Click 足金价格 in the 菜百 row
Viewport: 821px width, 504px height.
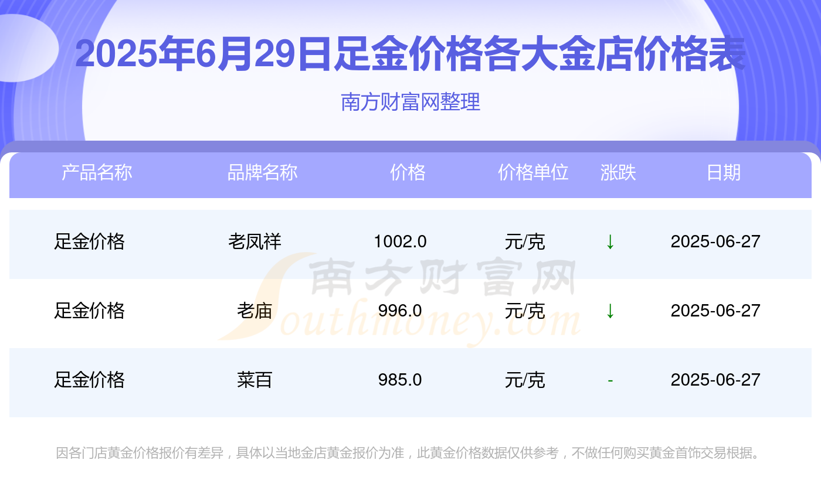(x=89, y=380)
